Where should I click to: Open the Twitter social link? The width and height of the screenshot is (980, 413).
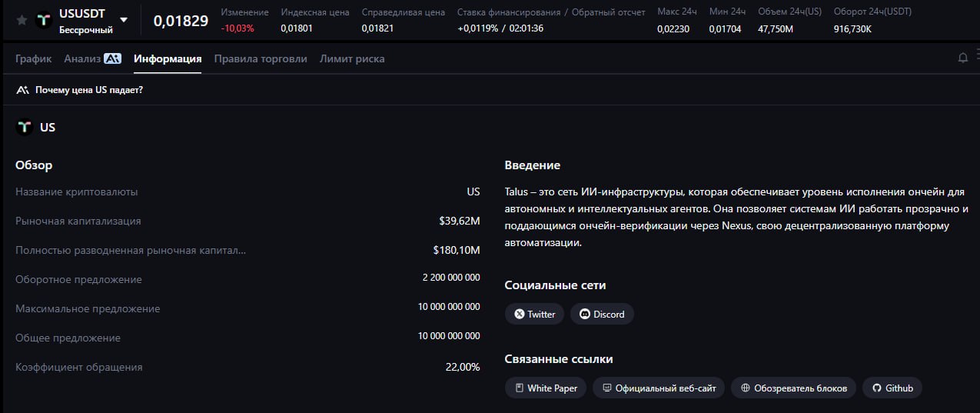point(534,314)
